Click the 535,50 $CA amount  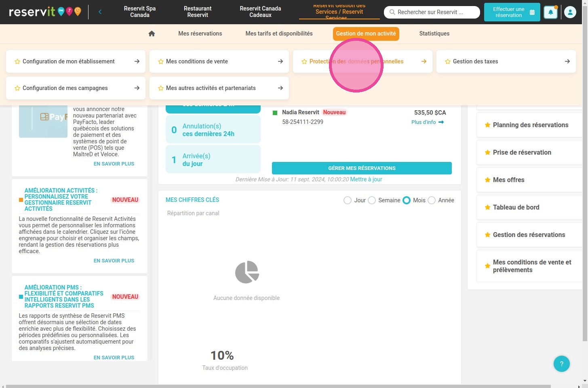click(x=430, y=113)
